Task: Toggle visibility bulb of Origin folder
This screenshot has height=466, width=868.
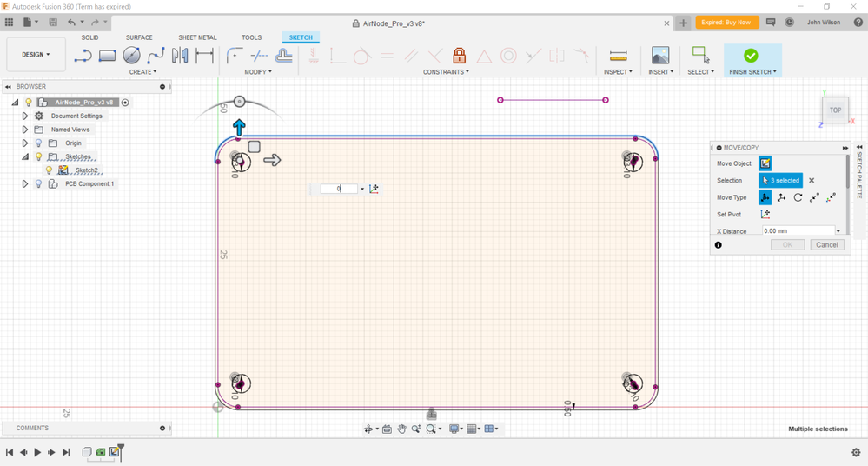Action: click(39, 143)
